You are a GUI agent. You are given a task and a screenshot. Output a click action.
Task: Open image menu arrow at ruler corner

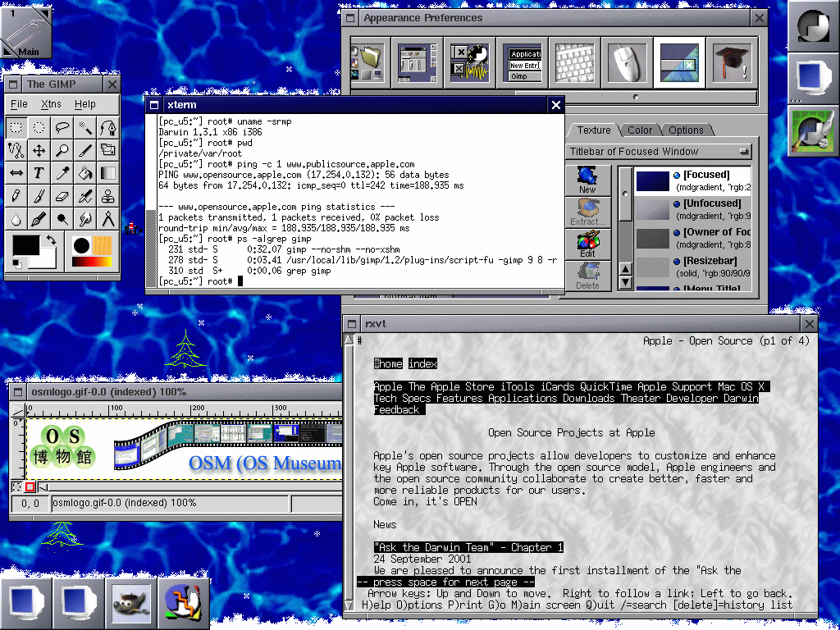(18, 411)
